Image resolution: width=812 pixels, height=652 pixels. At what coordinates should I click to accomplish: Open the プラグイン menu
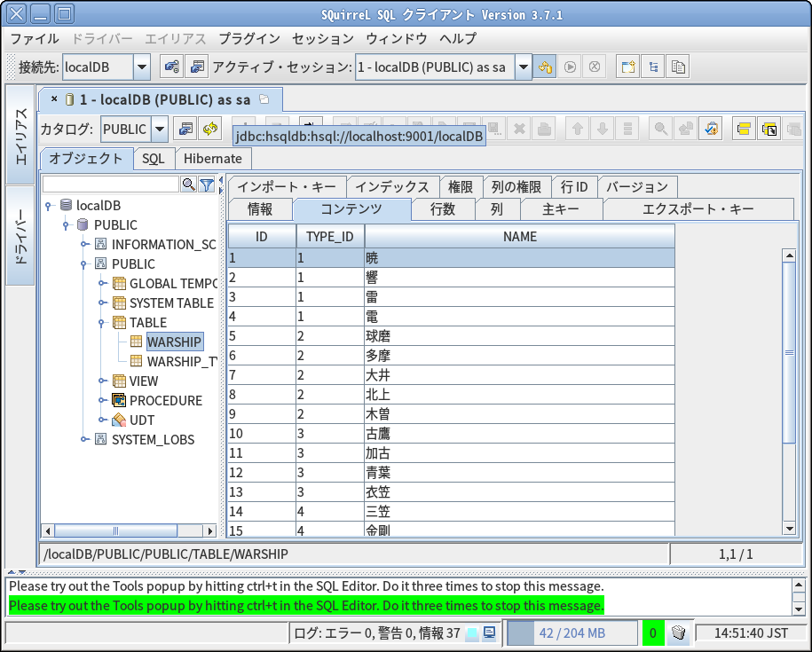(249, 39)
